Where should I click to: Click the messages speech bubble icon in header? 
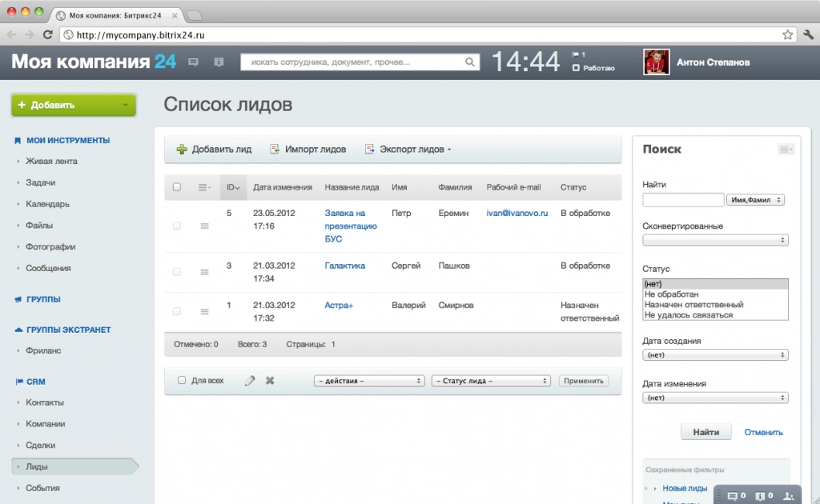[x=193, y=62]
